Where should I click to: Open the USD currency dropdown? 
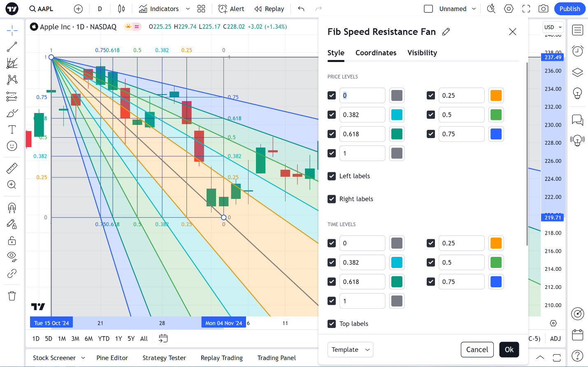pos(553,27)
